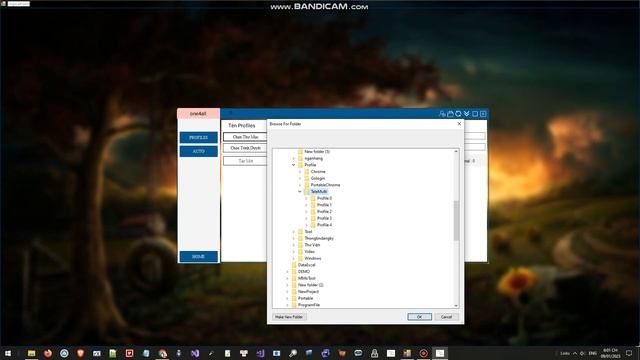Screen dimensions: 640x360
Task: Close the Browse For Folder dialog
Action: (x=459, y=124)
